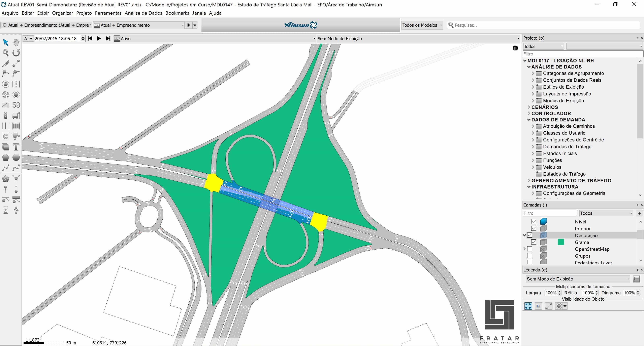Open the Análise de Dados menu

pos(143,13)
